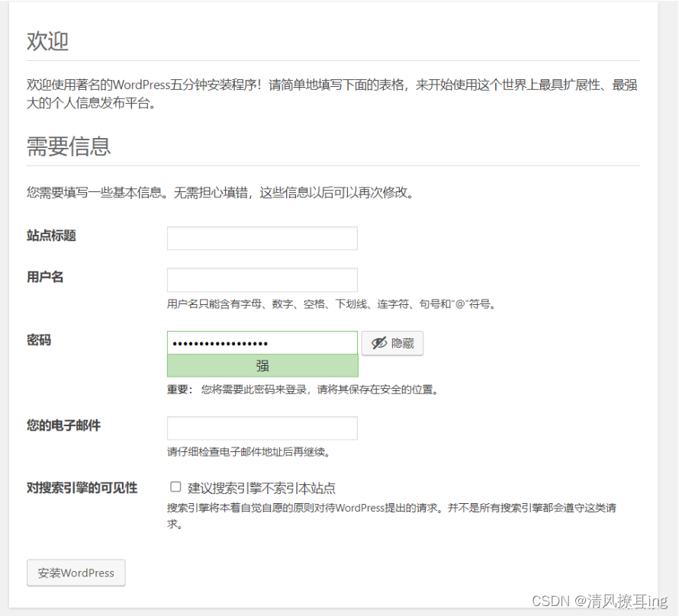Image resolution: width=679 pixels, height=616 pixels.
Task: Click the 欢迎 heading
Action: 47,41
